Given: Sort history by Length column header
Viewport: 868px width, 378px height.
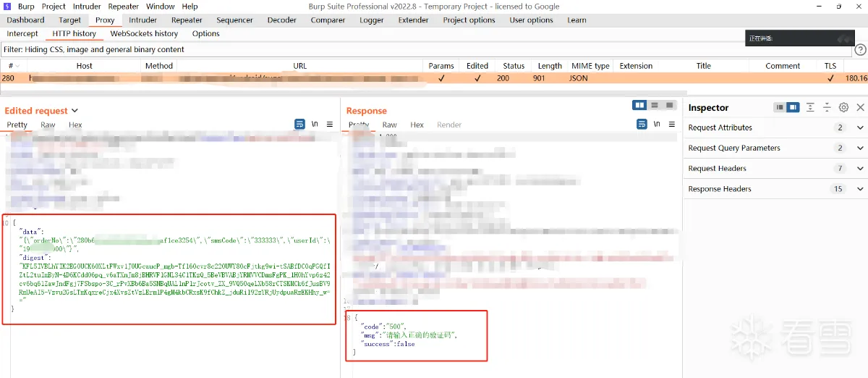Looking at the screenshot, I should click(x=550, y=66).
